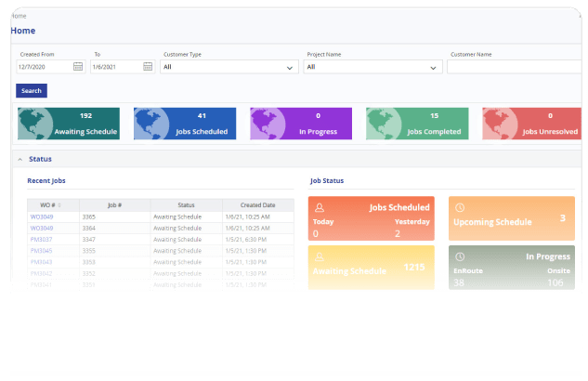588x381 pixels.
Task: Click the person icon on yellow Awaiting Schedule card
Action: click(x=320, y=256)
